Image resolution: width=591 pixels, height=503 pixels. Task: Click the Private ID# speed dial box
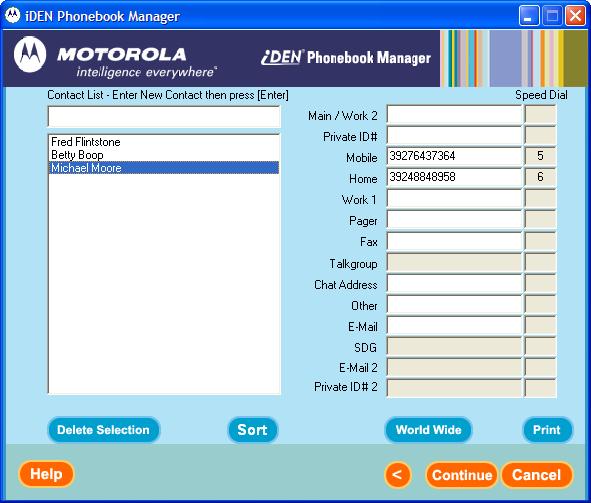540,136
